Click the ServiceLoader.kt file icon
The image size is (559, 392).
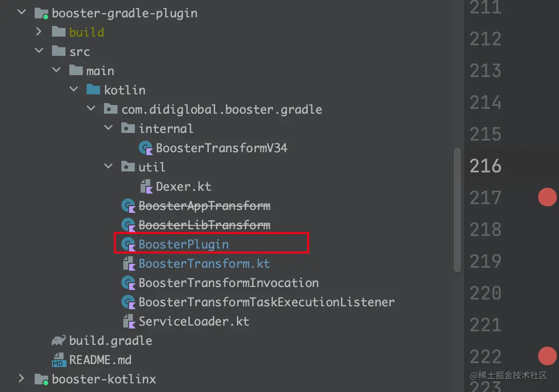(x=129, y=321)
